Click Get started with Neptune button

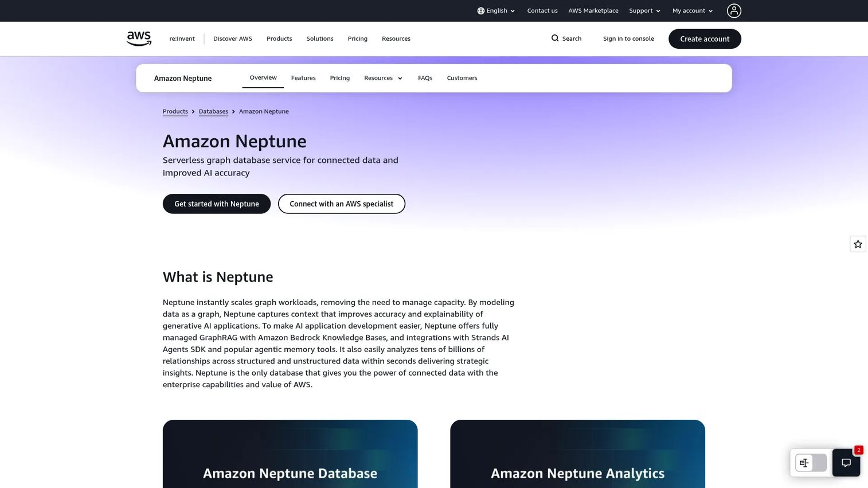(217, 204)
